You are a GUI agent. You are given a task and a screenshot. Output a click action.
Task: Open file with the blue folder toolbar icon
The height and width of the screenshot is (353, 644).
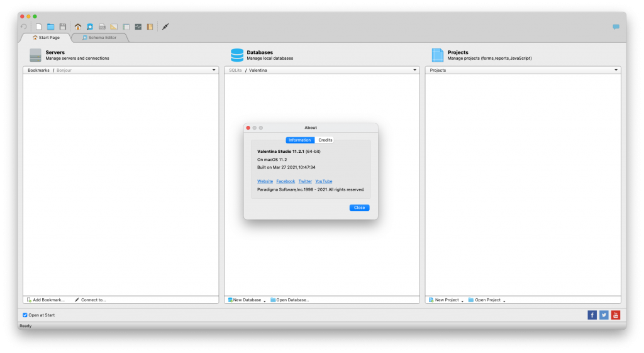[x=50, y=26]
